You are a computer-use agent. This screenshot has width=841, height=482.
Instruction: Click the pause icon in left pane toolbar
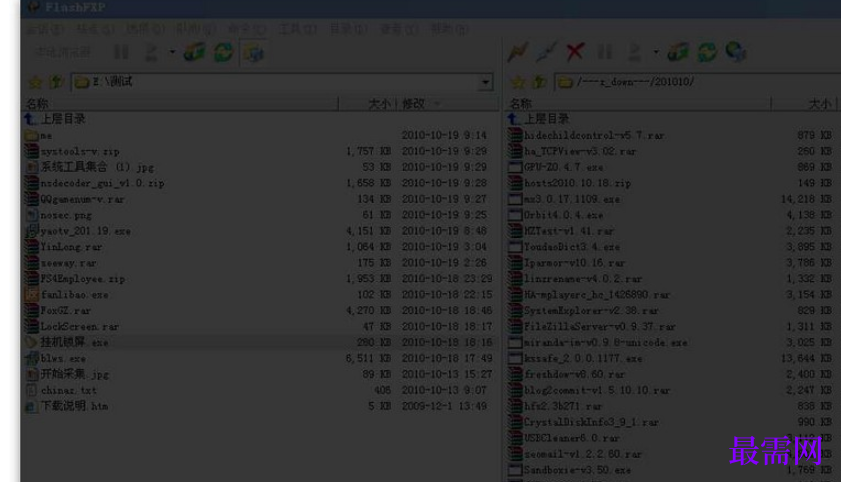pos(121,52)
